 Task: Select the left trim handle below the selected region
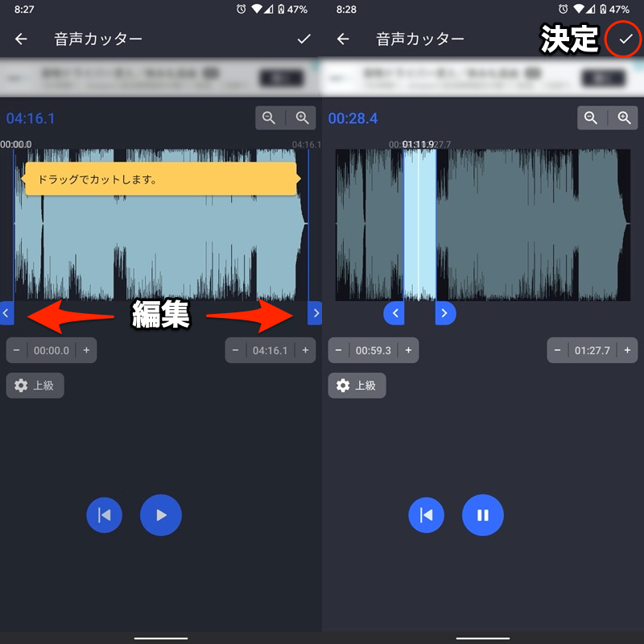click(394, 313)
